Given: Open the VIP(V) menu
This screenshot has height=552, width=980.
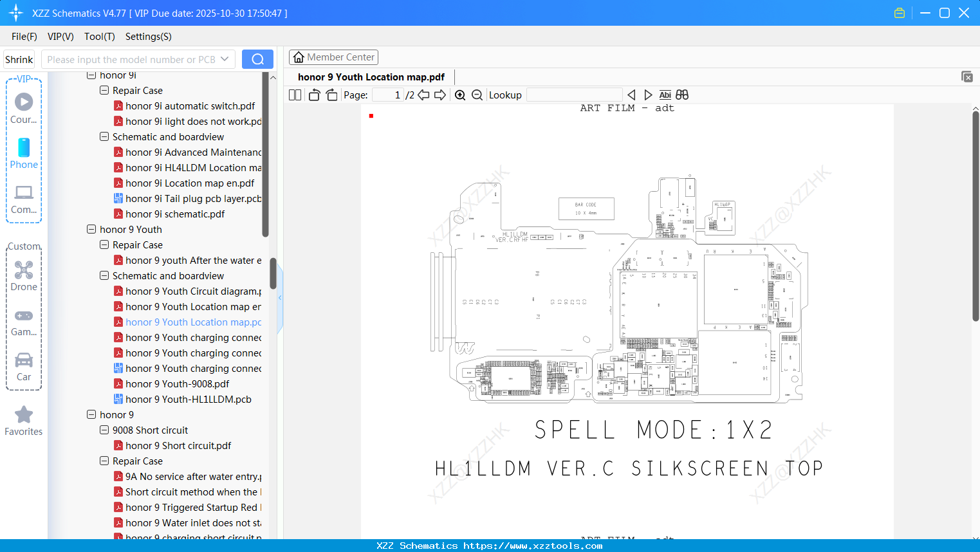Looking at the screenshot, I should pyautogui.click(x=60, y=37).
